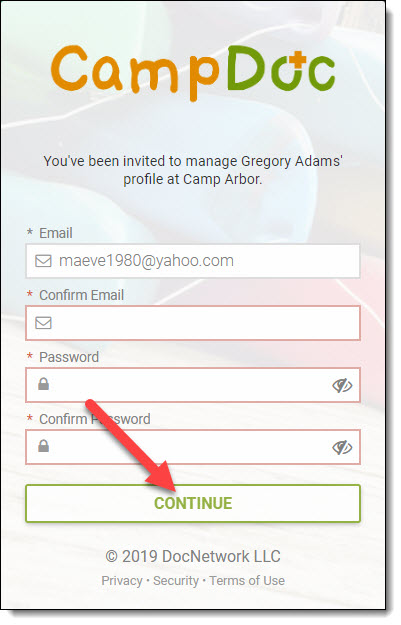The width and height of the screenshot is (401, 625).
Task: Click the Password field label
Action: click(69, 357)
